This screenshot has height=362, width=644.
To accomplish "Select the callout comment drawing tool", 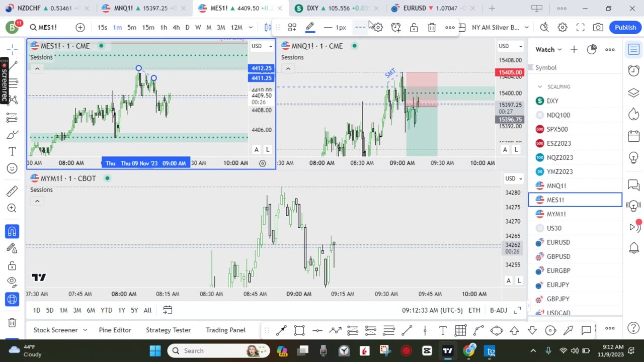I will point(586,330).
